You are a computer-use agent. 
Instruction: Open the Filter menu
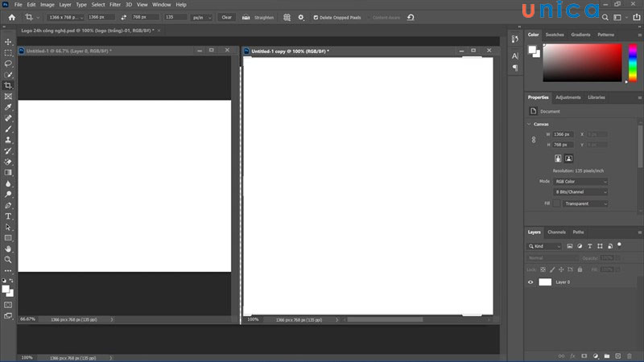115,4
